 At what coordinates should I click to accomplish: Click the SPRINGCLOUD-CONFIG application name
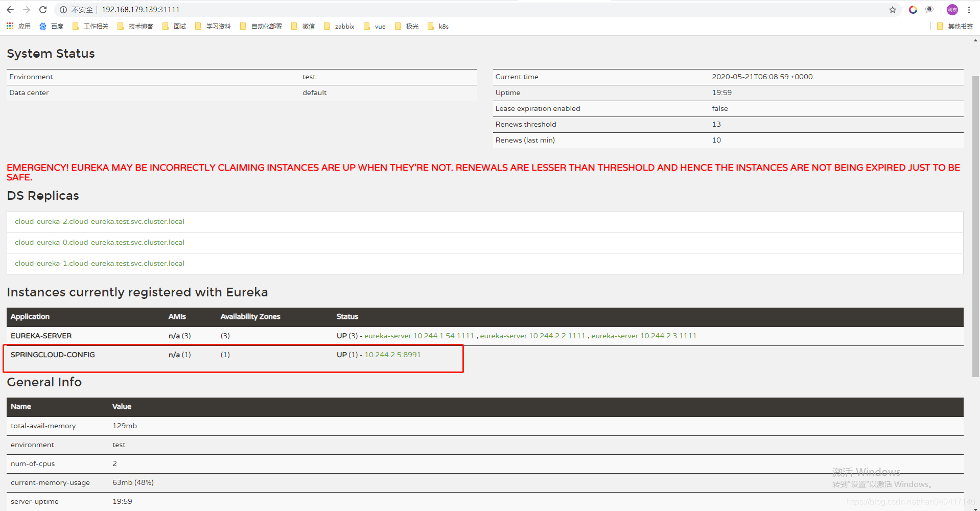point(53,355)
